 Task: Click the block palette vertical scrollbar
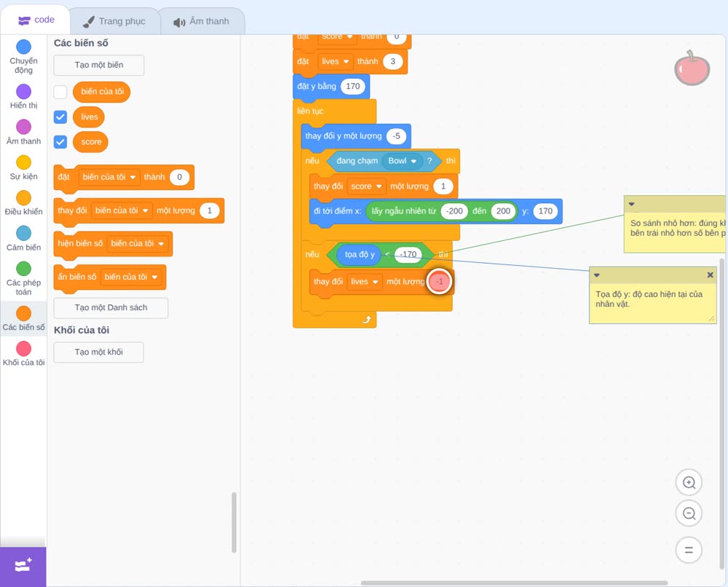[234, 522]
